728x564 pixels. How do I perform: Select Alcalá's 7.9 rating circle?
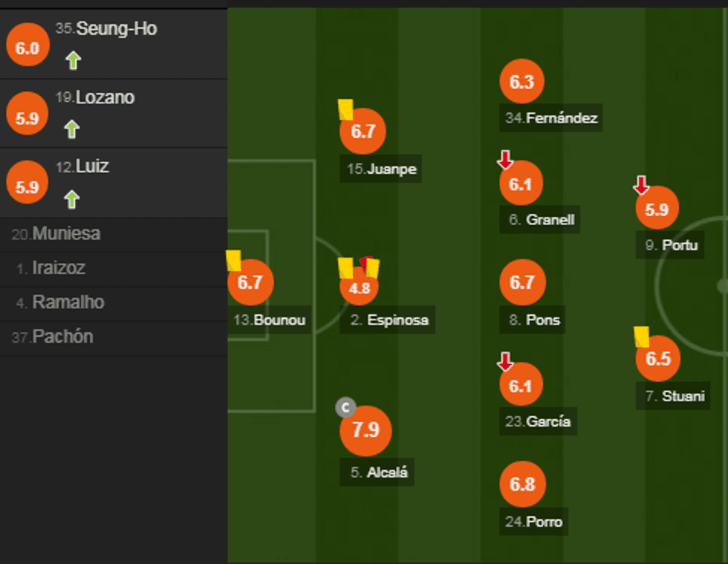(365, 430)
